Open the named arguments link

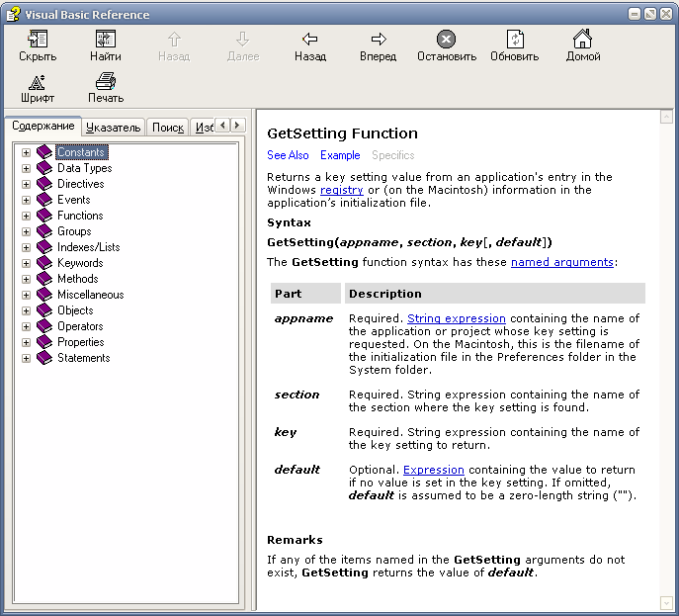[x=562, y=262]
